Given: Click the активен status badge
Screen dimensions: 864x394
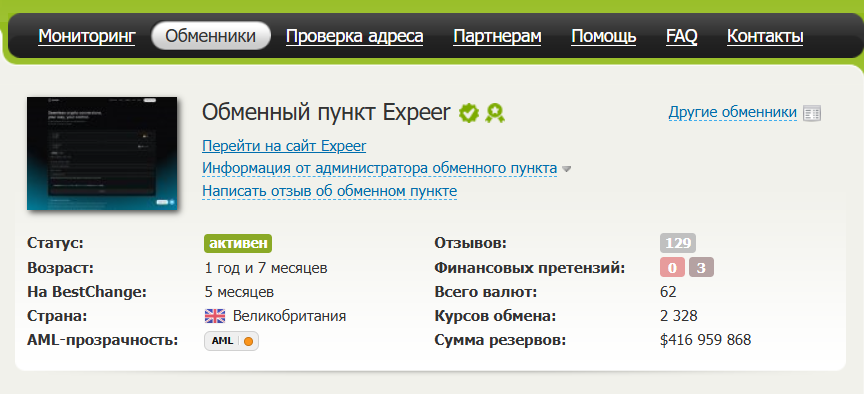Looking at the screenshot, I should pyautogui.click(x=238, y=244).
